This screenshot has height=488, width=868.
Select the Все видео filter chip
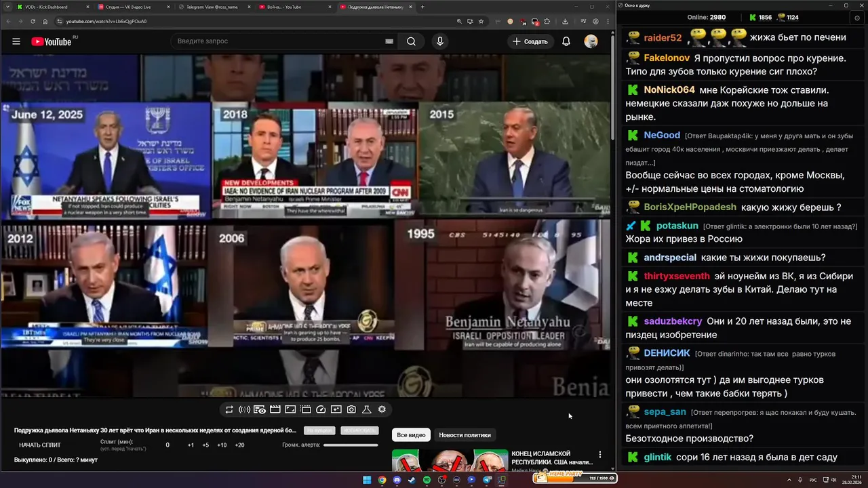click(411, 434)
